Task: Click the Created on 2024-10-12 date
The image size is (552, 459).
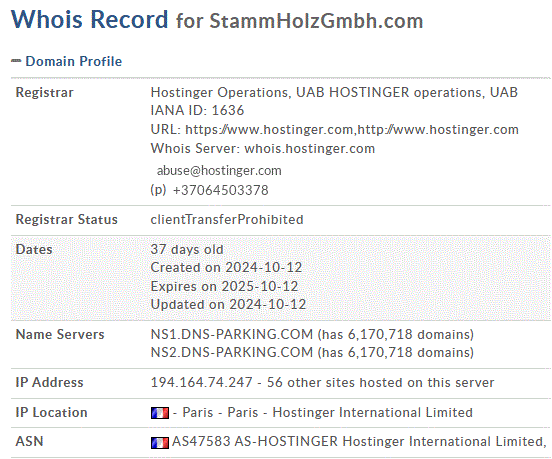Action: [226, 268]
